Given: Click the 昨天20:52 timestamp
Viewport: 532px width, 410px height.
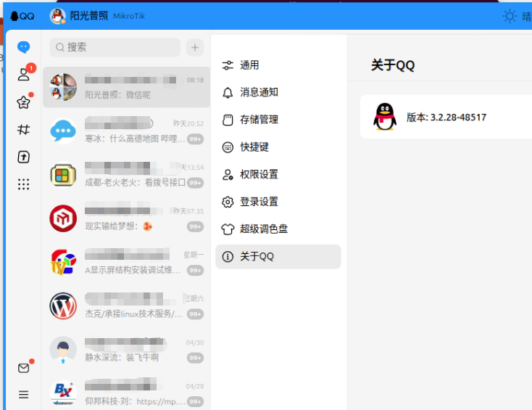Looking at the screenshot, I should tap(188, 123).
